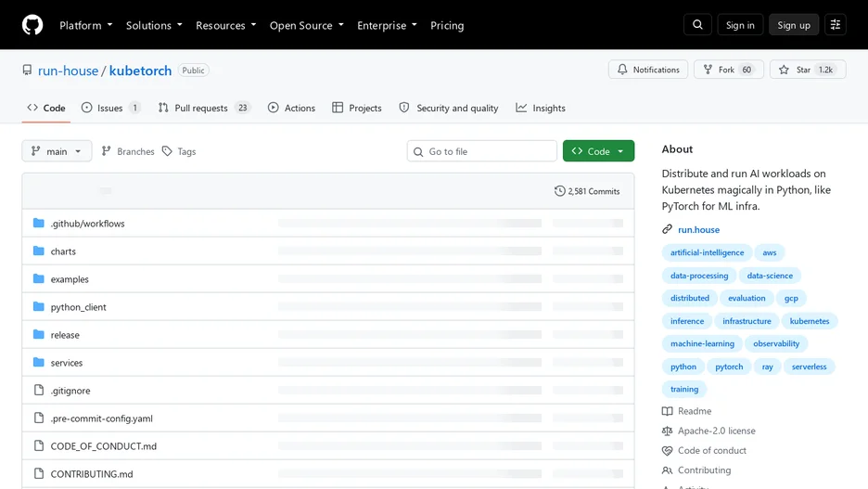Image resolution: width=868 pixels, height=489 pixels.
Task: Switch to the Issues tab
Action: [x=110, y=108]
